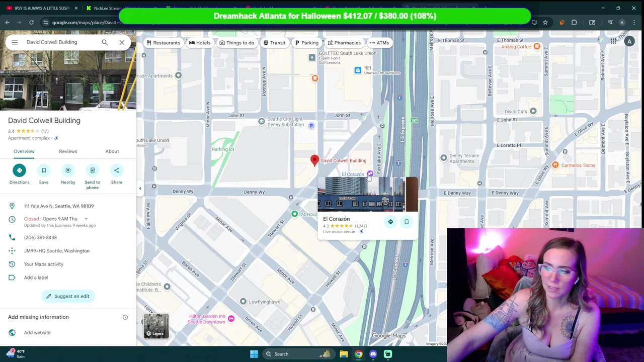The height and width of the screenshot is (362, 644).
Task: Select the Overview tab
Action: (x=24, y=151)
